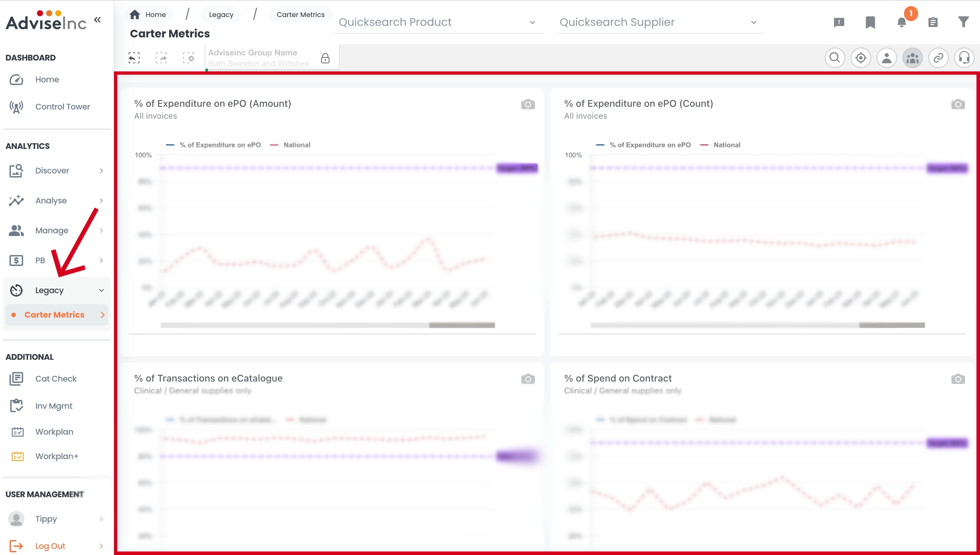Open the bookmark icon in header
The width and height of the screenshot is (980, 555).
pyautogui.click(x=870, y=22)
